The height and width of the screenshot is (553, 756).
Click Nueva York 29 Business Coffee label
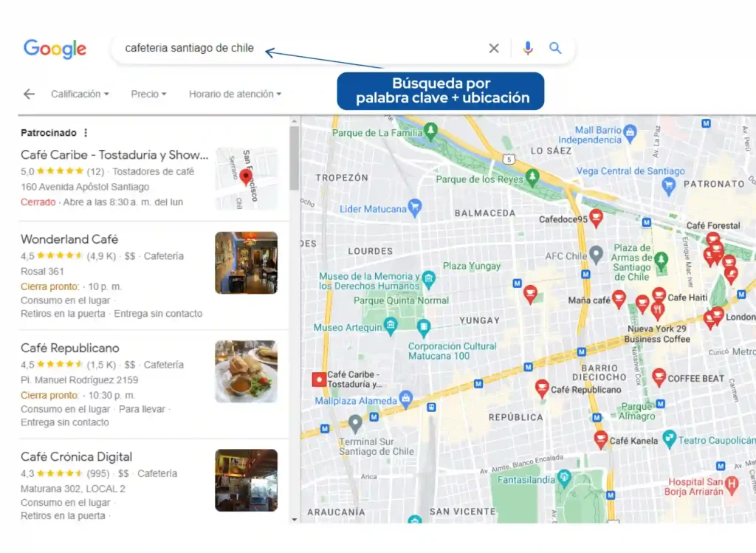tap(656, 334)
